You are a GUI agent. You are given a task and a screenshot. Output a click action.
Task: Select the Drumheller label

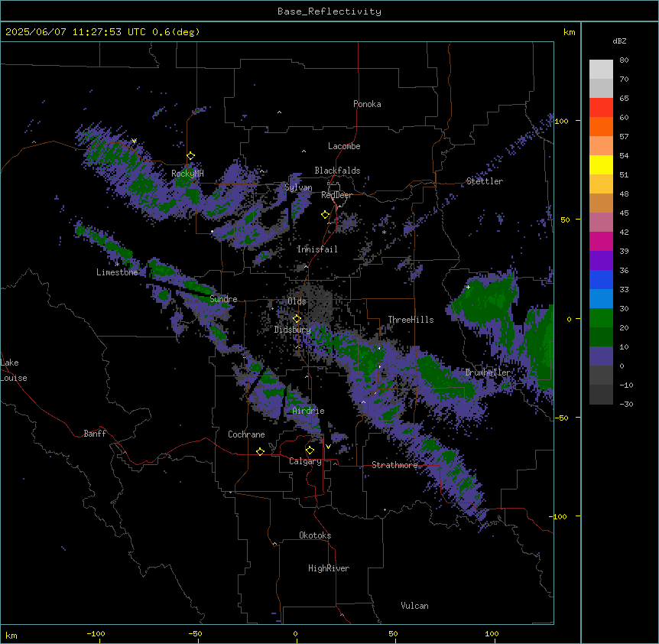click(x=488, y=372)
